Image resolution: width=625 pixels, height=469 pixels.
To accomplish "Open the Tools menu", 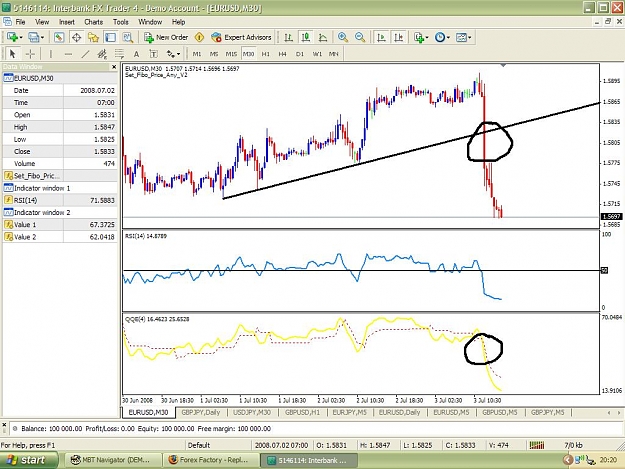I will click(120, 22).
